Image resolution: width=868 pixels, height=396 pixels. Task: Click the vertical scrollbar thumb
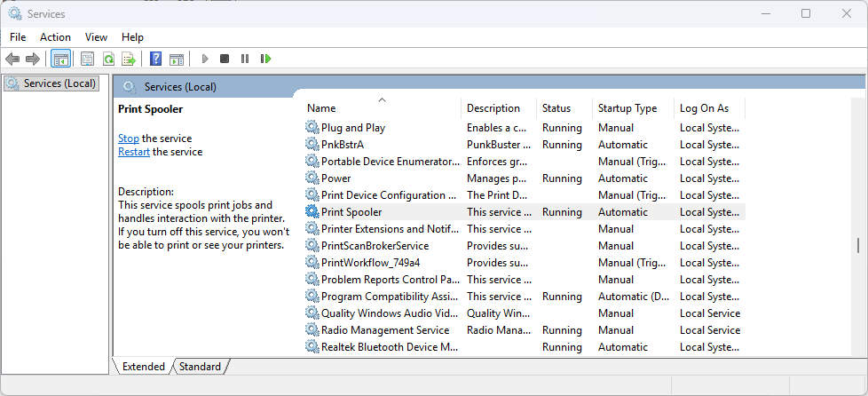[857, 246]
